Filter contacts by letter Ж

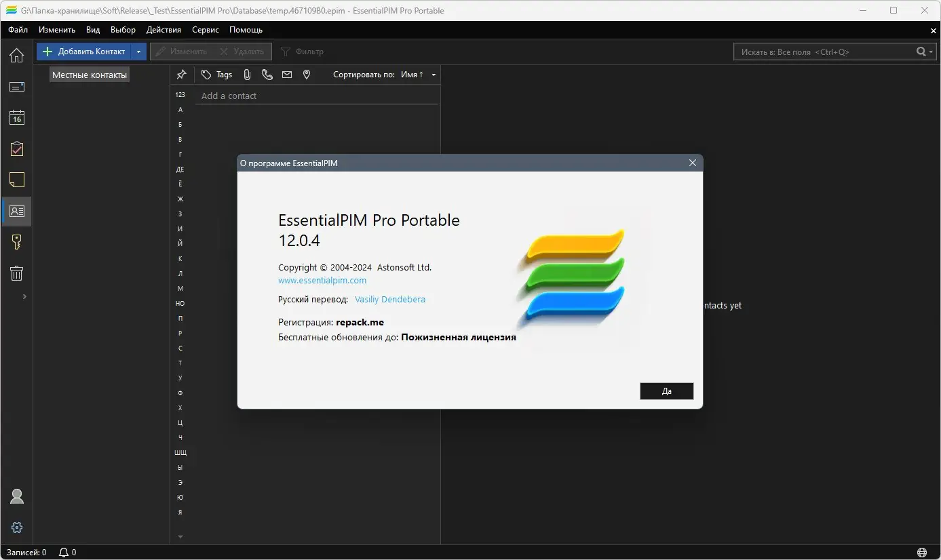coord(180,199)
